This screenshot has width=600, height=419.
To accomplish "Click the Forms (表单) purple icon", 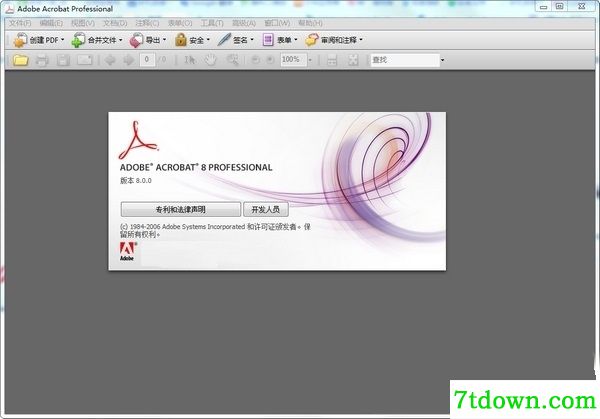I will tap(268, 40).
